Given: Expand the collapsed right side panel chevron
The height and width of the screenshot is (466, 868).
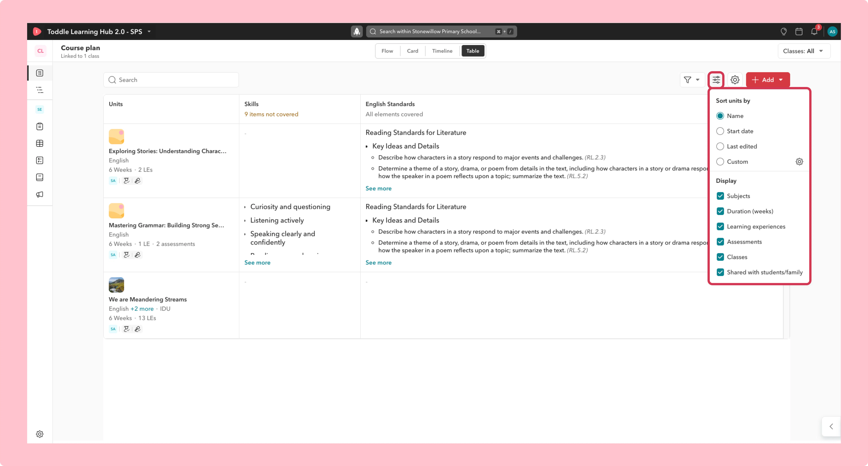Looking at the screenshot, I should click(831, 426).
